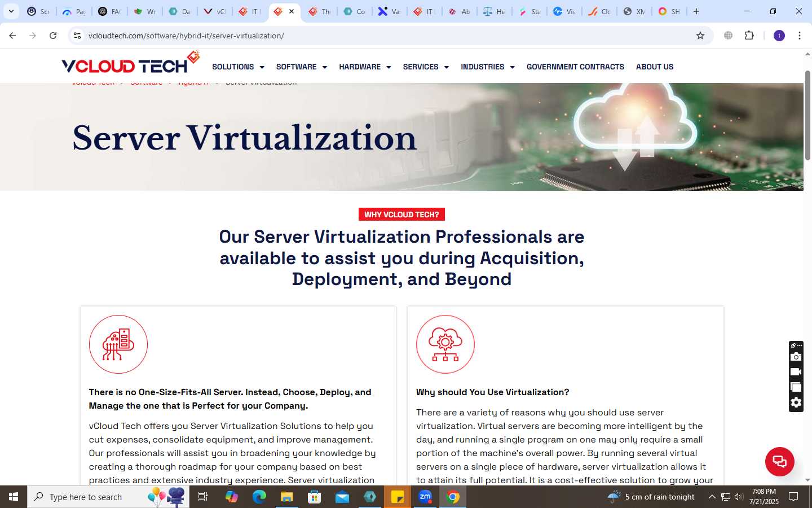Open the red live chat bubble
The image size is (812, 508).
click(x=779, y=461)
